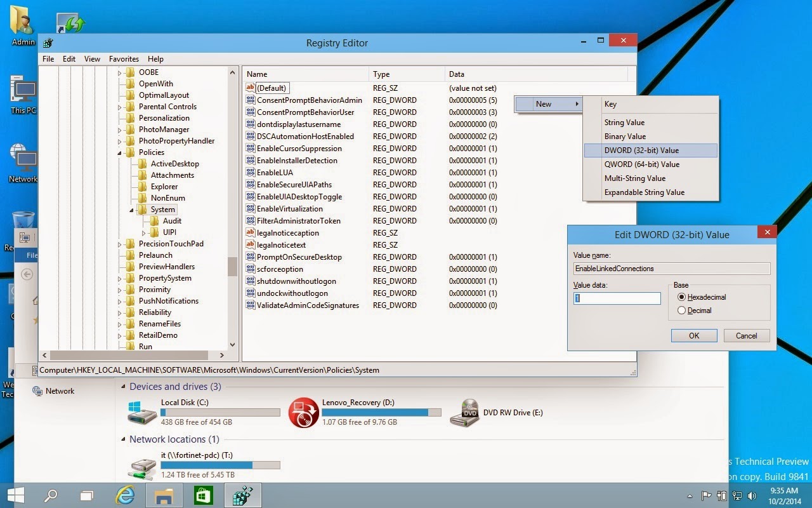Choose Key from New submenu

tap(651, 104)
